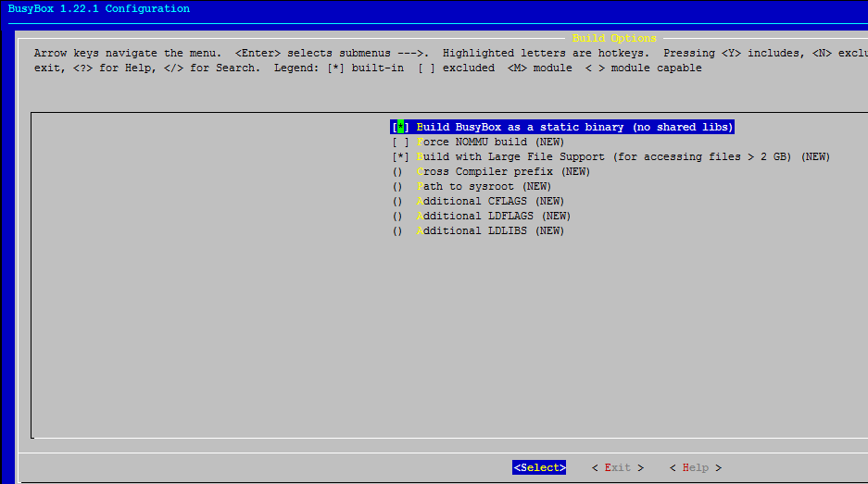Enable Force NOMMU build checkbox
Screen dimensions: 868x484
point(401,143)
